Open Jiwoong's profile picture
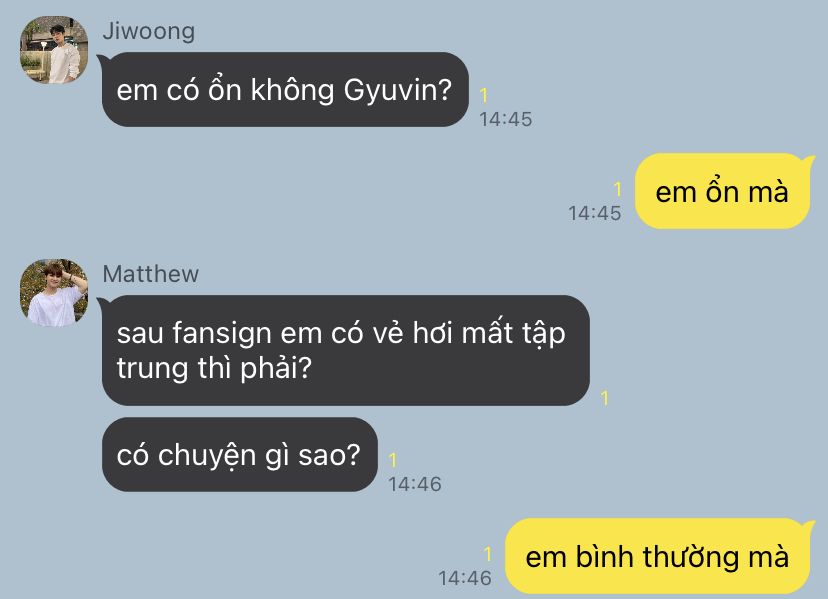The image size is (828, 599). [x=54, y=50]
